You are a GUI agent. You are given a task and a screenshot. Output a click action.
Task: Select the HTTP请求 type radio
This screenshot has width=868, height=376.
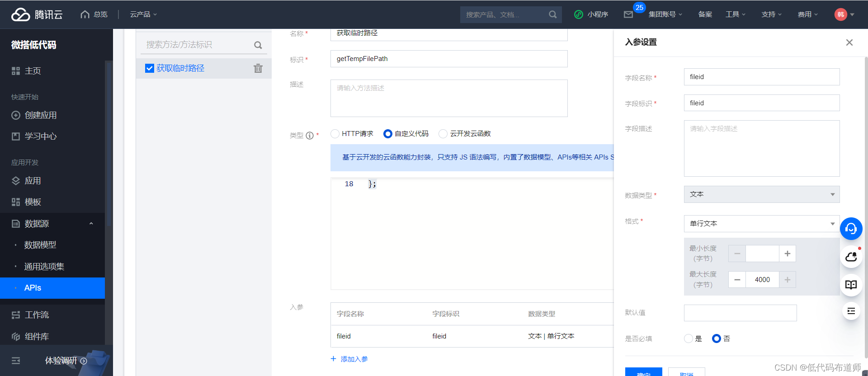335,134
